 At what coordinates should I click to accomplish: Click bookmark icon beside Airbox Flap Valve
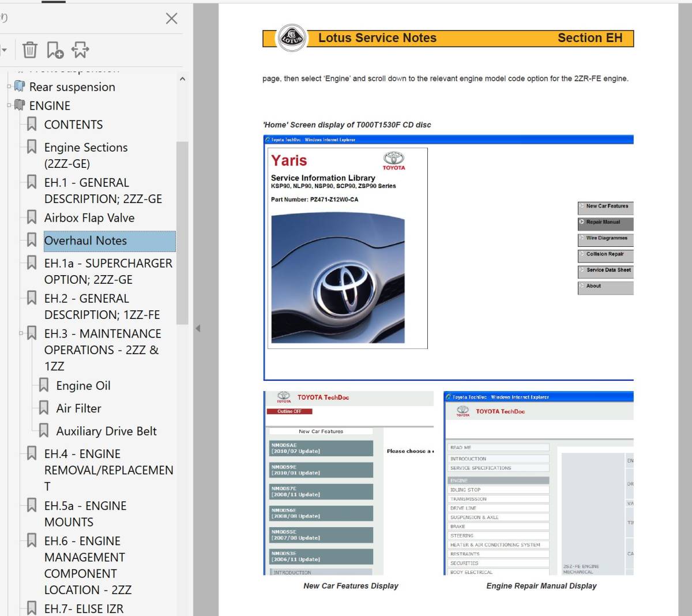pos(32,217)
